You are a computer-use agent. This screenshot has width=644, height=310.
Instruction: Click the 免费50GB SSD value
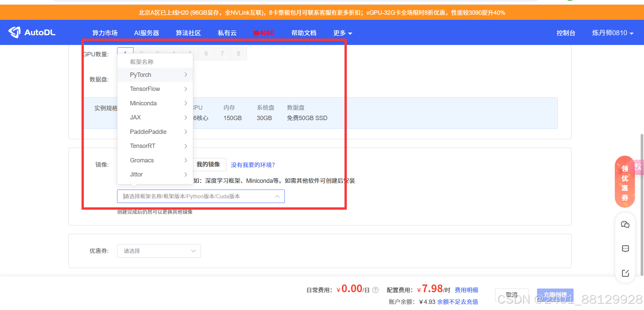(x=307, y=118)
